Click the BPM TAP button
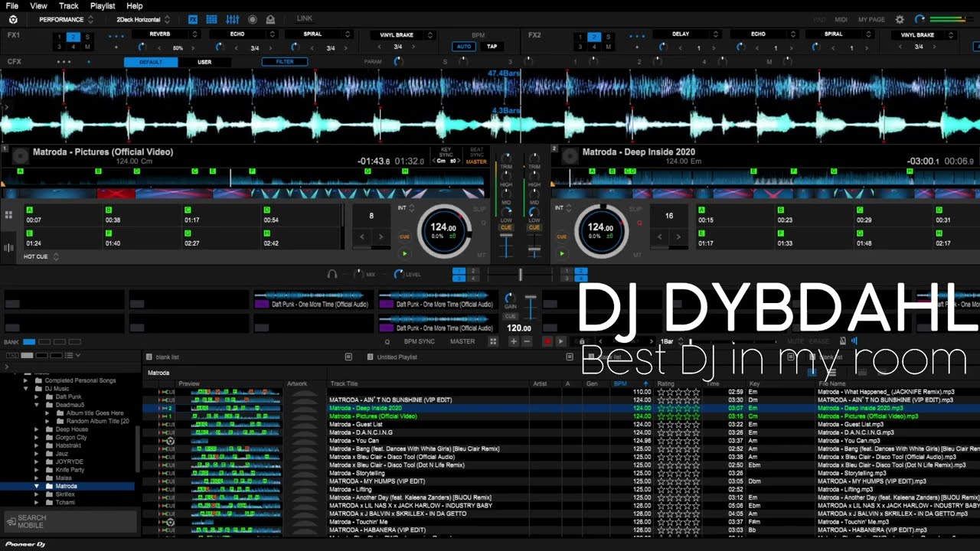The height and width of the screenshot is (551, 980). click(x=492, y=46)
